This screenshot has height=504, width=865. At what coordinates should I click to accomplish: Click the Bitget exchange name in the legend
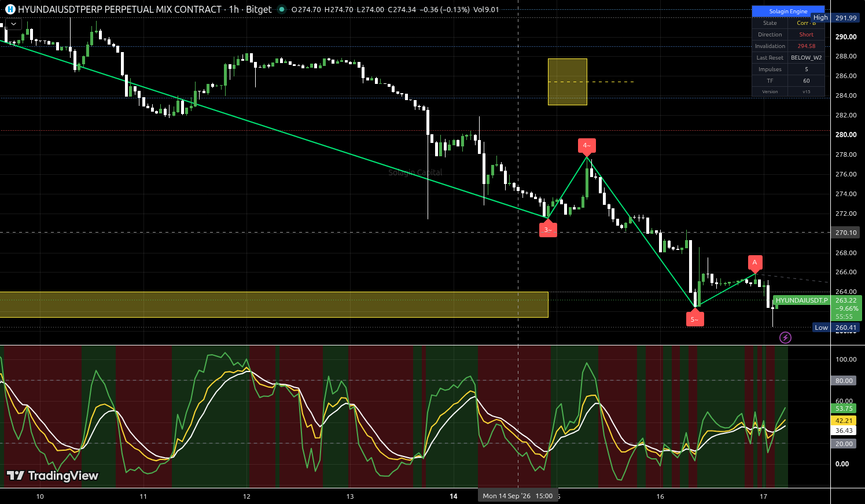(259, 9)
